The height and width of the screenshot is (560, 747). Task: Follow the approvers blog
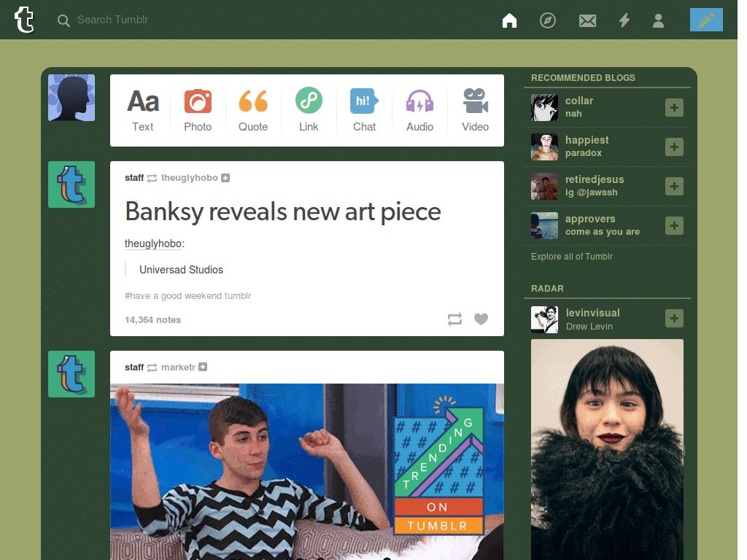pyautogui.click(x=674, y=226)
